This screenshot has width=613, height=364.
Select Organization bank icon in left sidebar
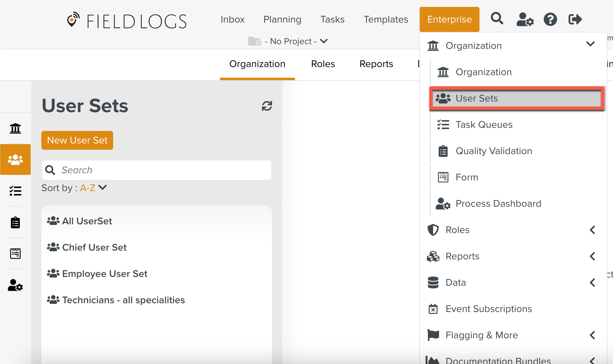[15, 128]
